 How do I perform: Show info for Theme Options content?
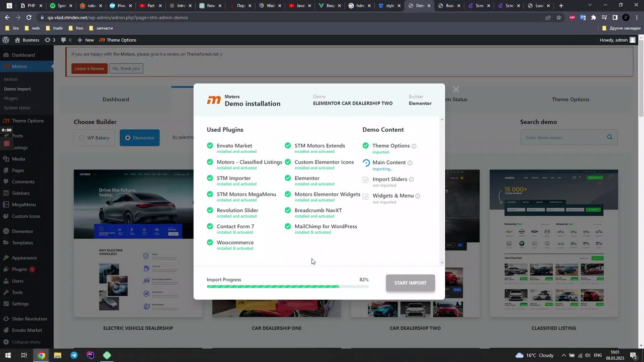[x=414, y=146]
